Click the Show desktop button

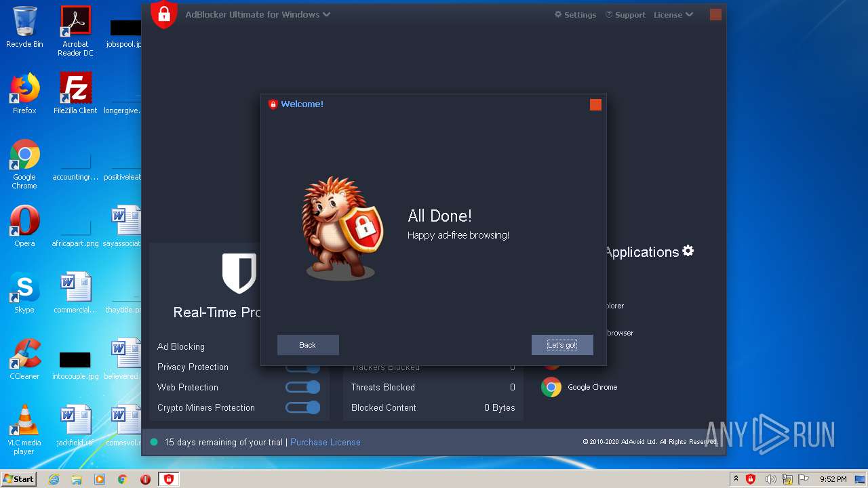[860, 479]
